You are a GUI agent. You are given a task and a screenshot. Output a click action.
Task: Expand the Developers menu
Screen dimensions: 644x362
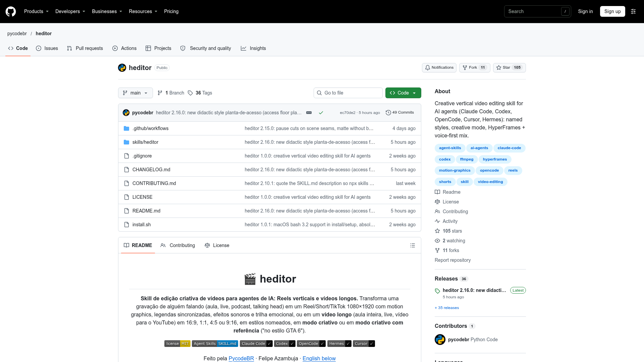pyautogui.click(x=70, y=11)
